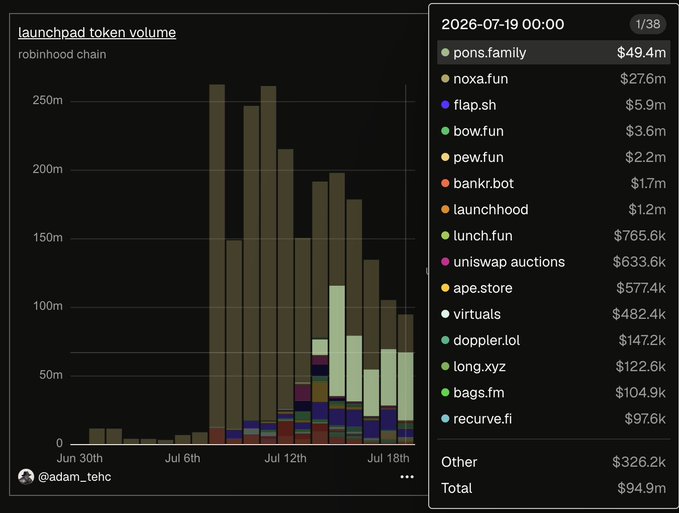Click the Jul 6th x-axis label
Image resolution: width=679 pixels, height=513 pixels.
click(x=182, y=458)
